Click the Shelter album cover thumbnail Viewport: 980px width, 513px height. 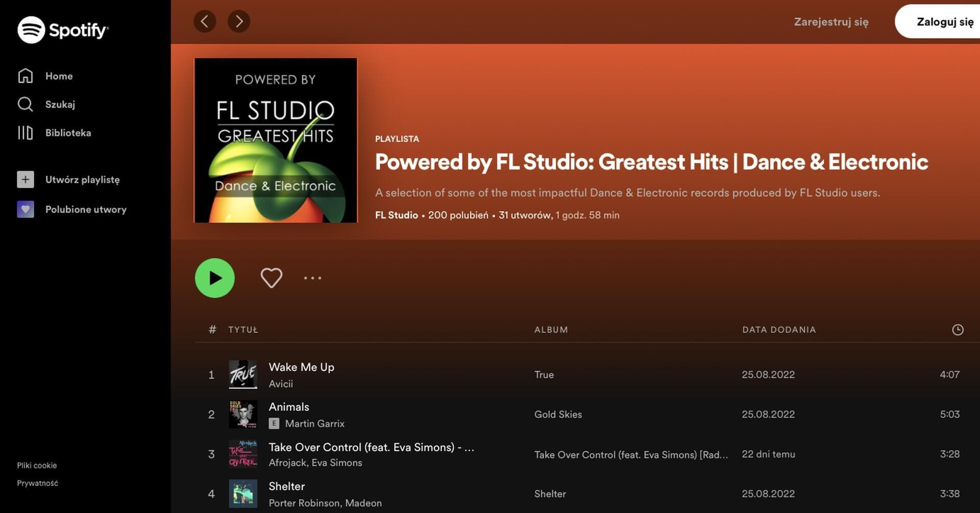coord(243,494)
